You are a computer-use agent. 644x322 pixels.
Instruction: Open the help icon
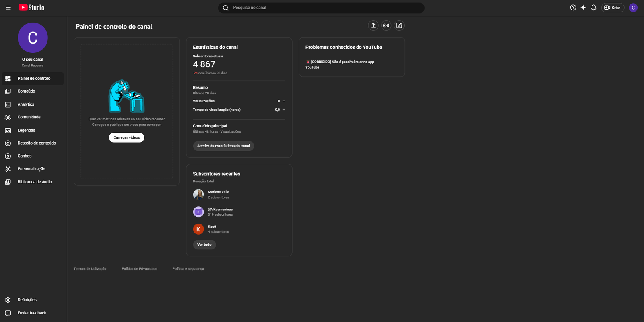pos(573,8)
